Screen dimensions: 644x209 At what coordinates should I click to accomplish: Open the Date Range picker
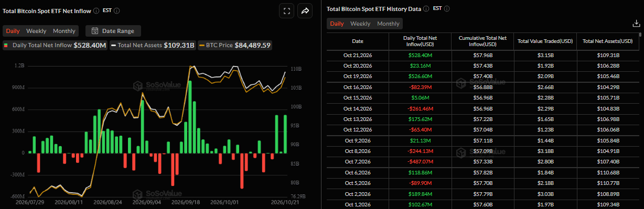[x=113, y=31]
